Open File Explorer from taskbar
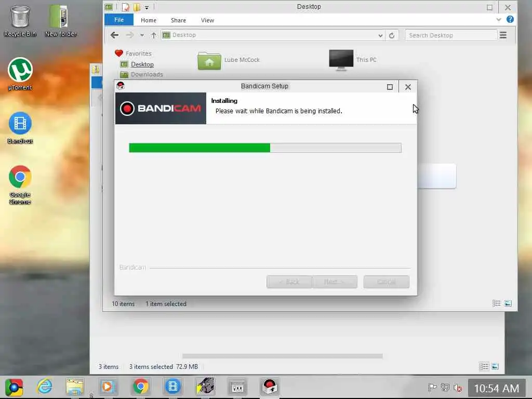Viewport: 532px width, 399px height. pyautogui.click(x=75, y=387)
